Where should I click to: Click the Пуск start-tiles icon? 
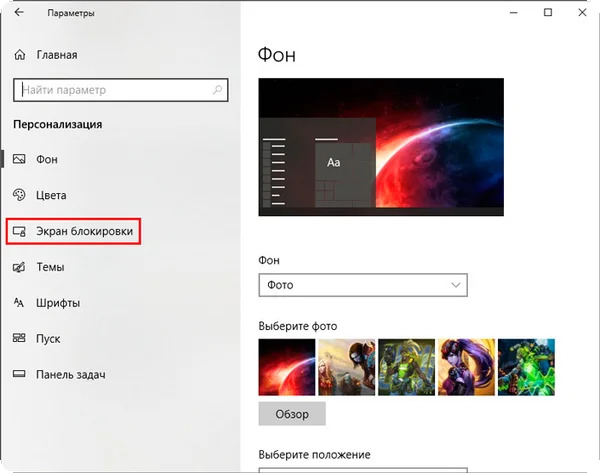pyautogui.click(x=19, y=338)
